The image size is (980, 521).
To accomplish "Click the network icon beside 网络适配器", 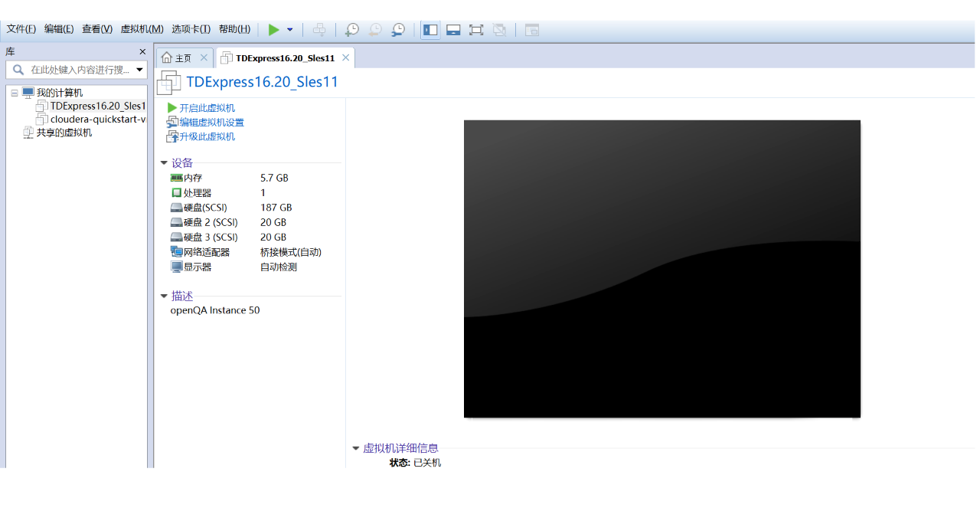I will tap(177, 252).
